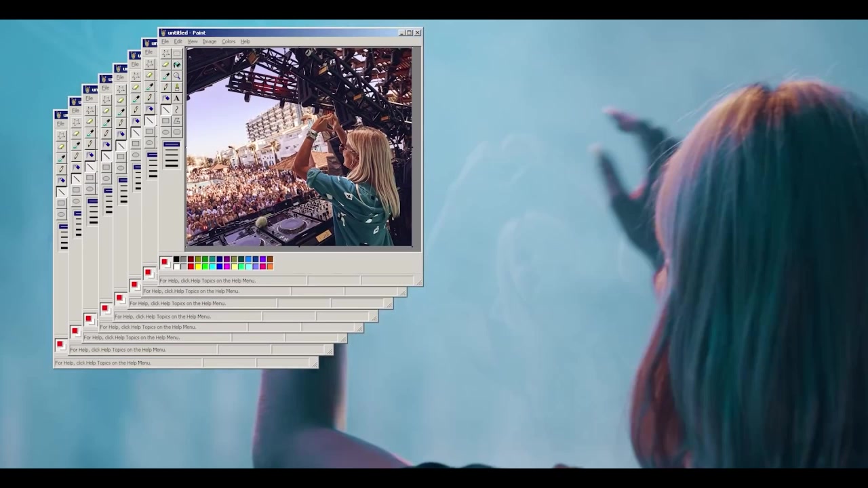Open the View menu
This screenshot has width=868, height=488.
click(x=193, y=41)
